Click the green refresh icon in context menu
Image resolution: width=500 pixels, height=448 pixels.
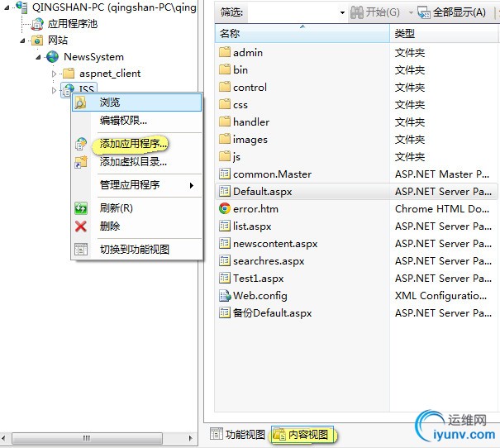(x=81, y=208)
